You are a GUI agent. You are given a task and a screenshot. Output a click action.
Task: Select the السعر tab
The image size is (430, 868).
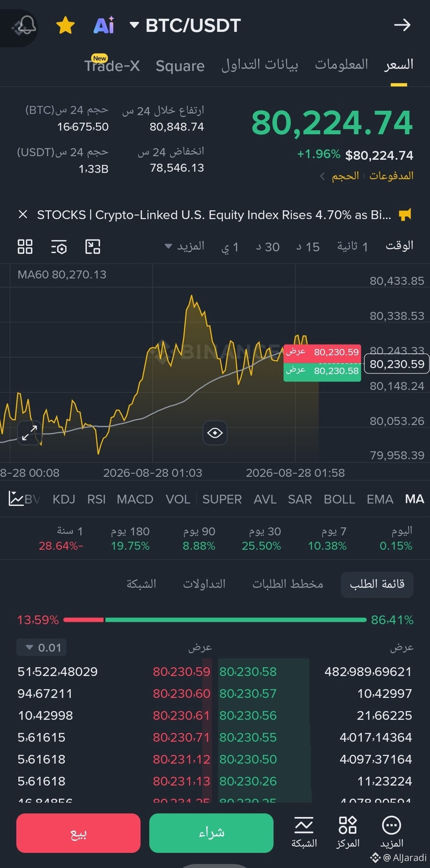[399, 65]
